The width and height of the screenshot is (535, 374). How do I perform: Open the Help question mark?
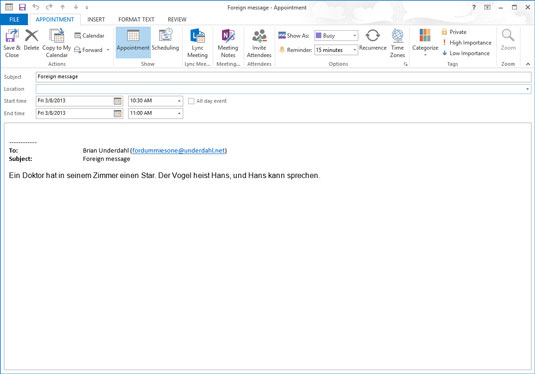[474, 7]
